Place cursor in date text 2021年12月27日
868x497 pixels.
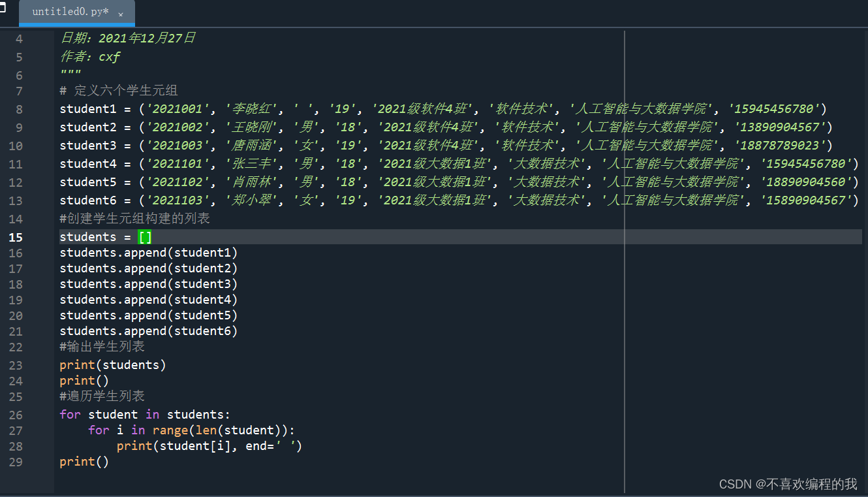point(147,38)
